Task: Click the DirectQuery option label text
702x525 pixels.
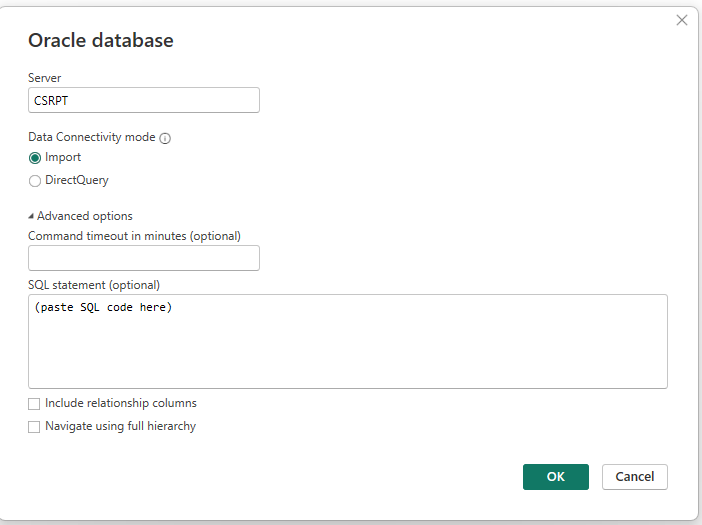Action: tap(77, 180)
